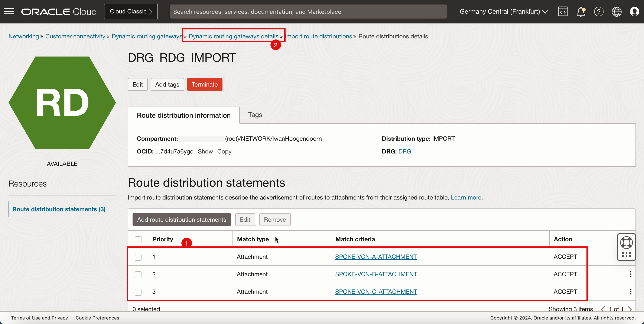The height and width of the screenshot is (324, 644).
Task: Open the Cloud Classic dropdown menu
Action: [131, 12]
